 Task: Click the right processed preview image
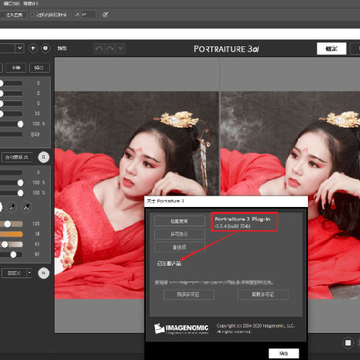(x=290, y=195)
